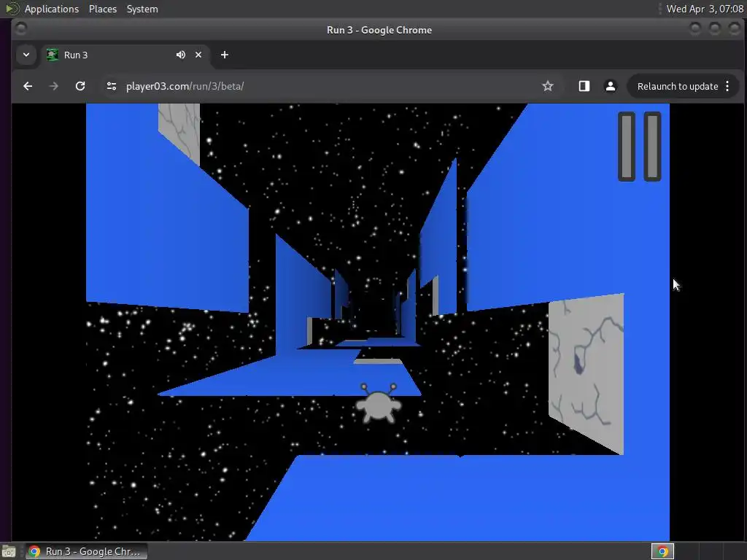The image size is (747, 560).
Task: Click the clock showing Wed Apr 3, 07:08
Action: click(705, 9)
